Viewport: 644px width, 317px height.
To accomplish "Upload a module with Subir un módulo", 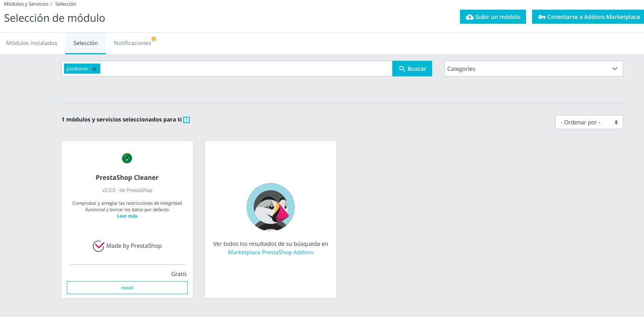I will [x=493, y=17].
